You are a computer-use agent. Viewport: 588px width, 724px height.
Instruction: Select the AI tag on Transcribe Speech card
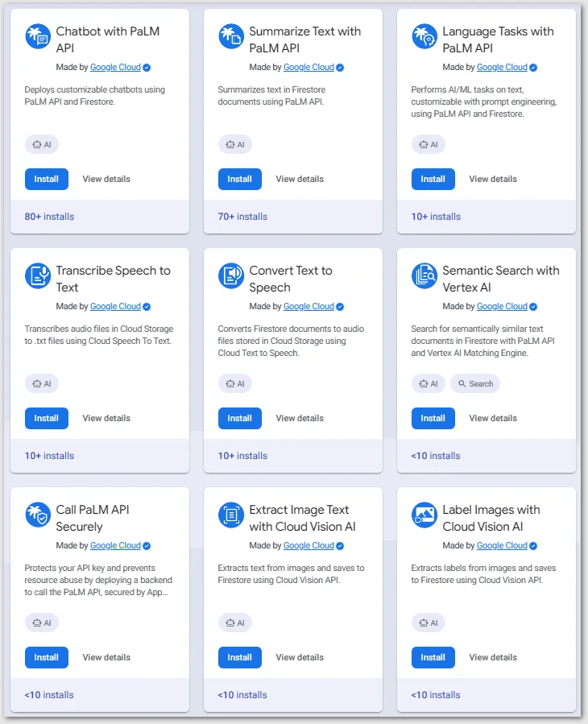42,383
